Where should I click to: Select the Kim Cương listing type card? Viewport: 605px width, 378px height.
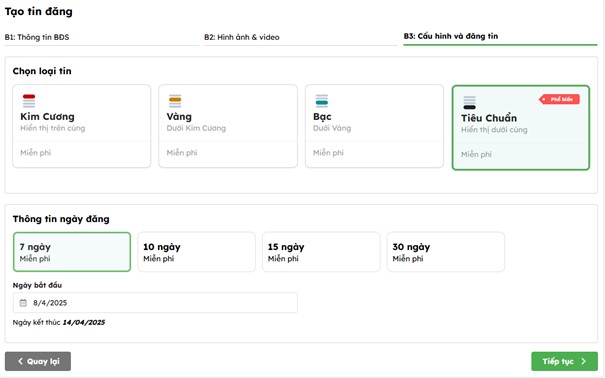point(81,126)
